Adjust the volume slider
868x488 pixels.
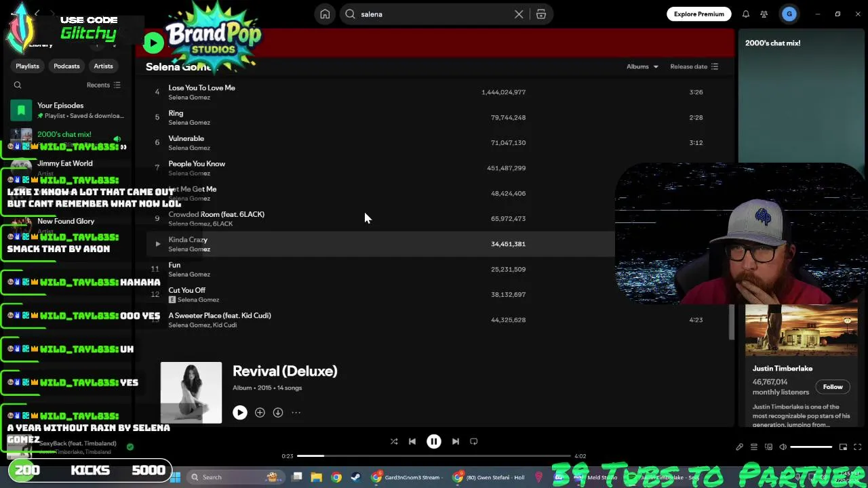pos(811,447)
